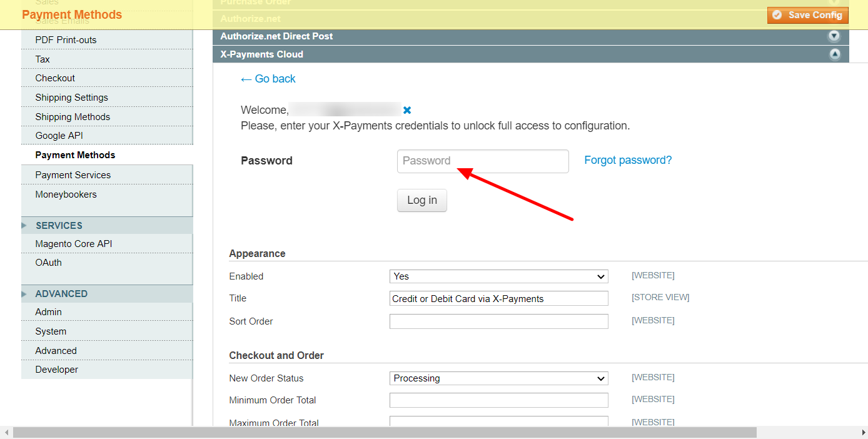This screenshot has width=868, height=439.
Task: Open Admin under ADVANCED
Action: point(107,312)
